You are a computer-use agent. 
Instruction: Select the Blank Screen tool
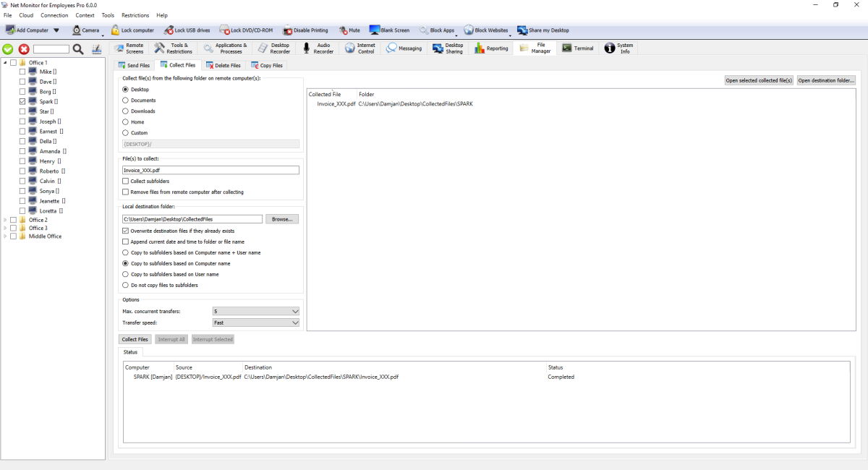pyautogui.click(x=375, y=30)
